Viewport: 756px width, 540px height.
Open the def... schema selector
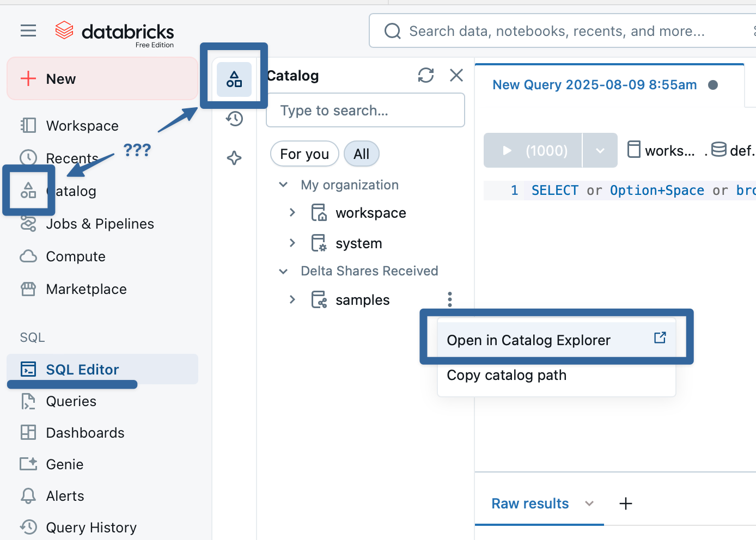coord(733,150)
